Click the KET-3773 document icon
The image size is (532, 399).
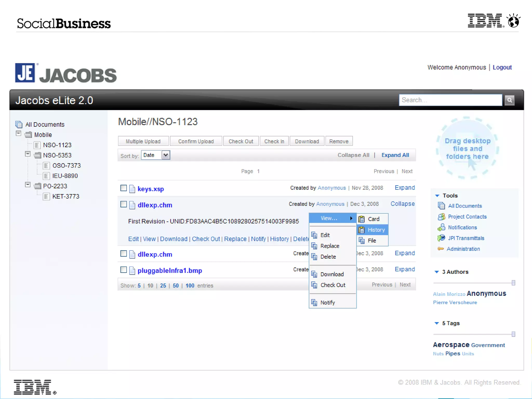(x=46, y=197)
